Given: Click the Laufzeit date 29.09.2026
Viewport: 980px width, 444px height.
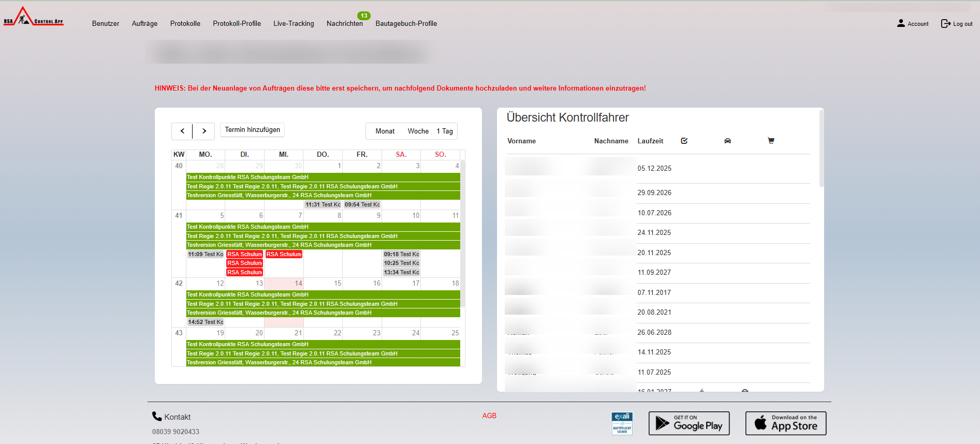Looking at the screenshot, I should point(654,193).
